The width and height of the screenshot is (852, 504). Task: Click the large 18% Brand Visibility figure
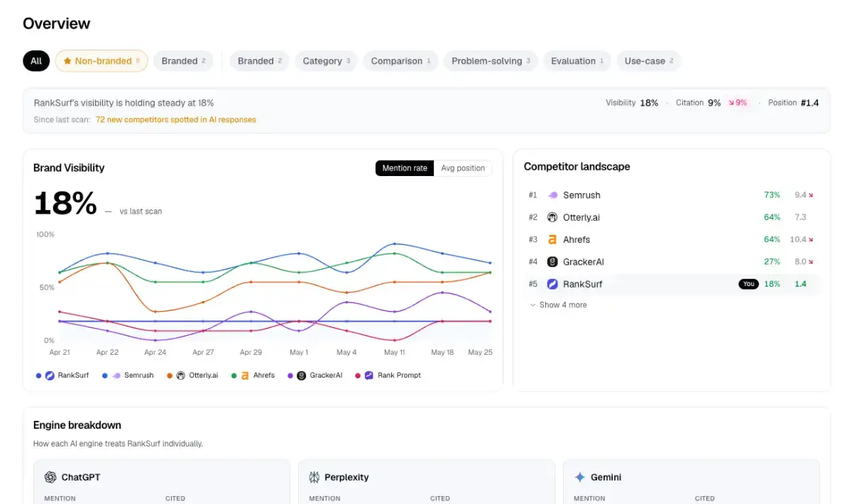tap(65, 204)
